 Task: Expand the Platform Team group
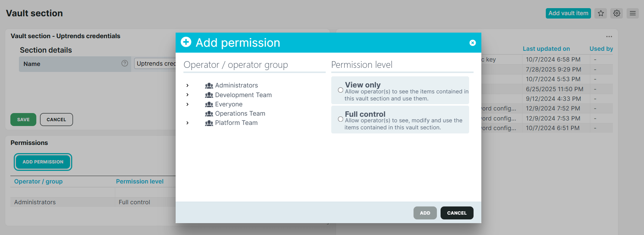187,123
